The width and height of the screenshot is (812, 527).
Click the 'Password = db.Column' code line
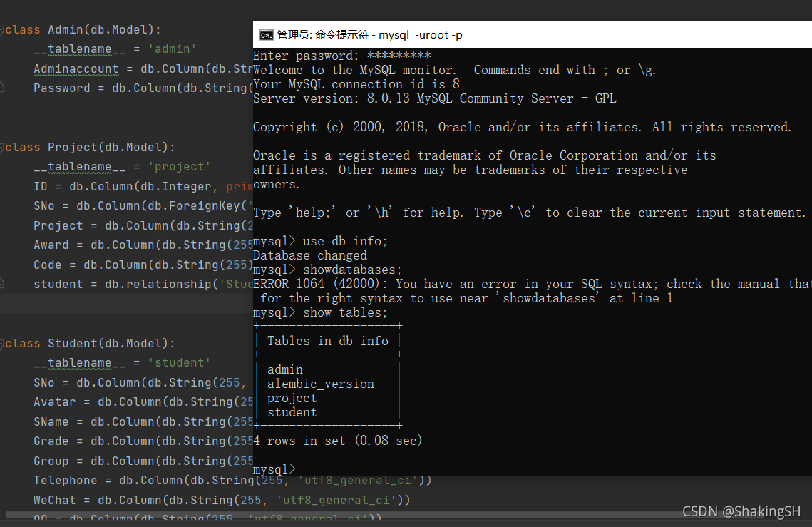[143, 88]
